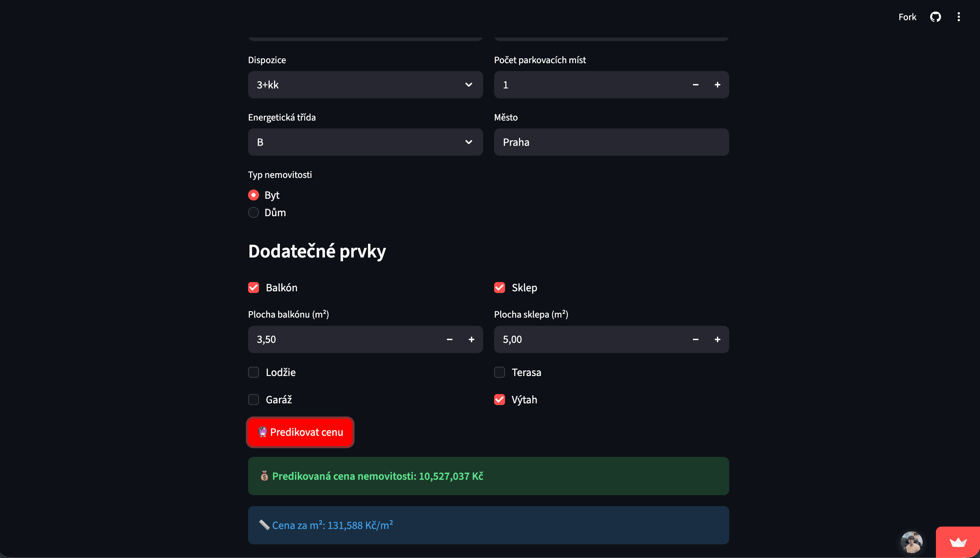Decrease parking spots with minus icon
This screenshot has height=558, width=980.
click(695, 85)
